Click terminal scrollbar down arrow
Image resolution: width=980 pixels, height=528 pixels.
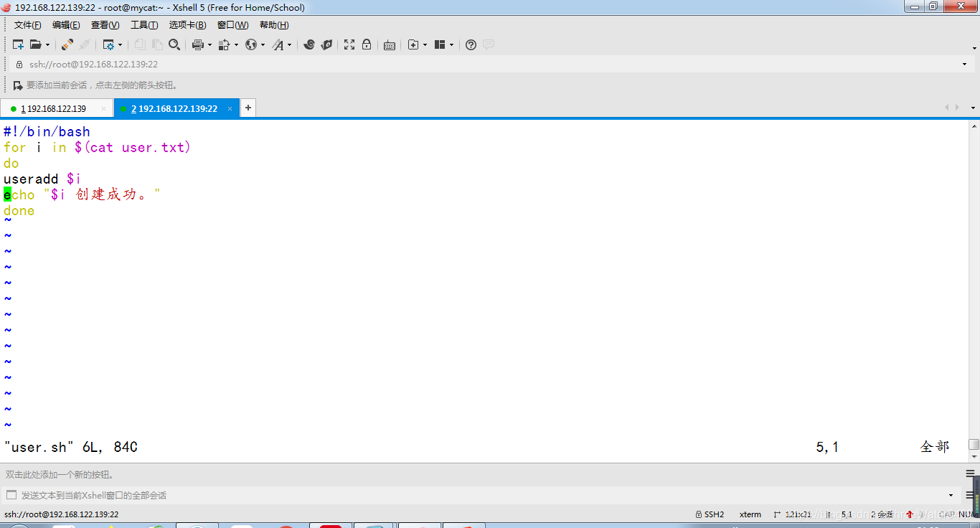pyautogui.click(x=974, y=456)
